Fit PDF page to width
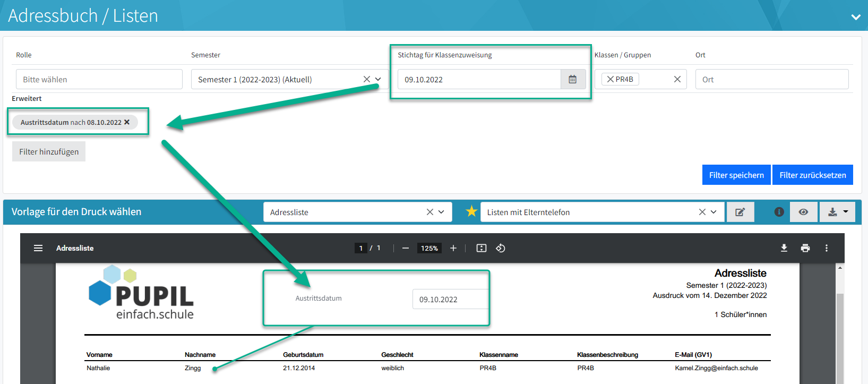 (482, 248)
